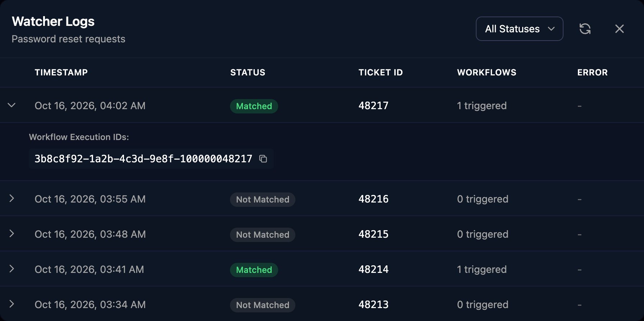The width and height of the screenshot is (644, 321).
Task: Close the Watcher Logs panel
Action: pyautogui.click(x=620, y=29)
